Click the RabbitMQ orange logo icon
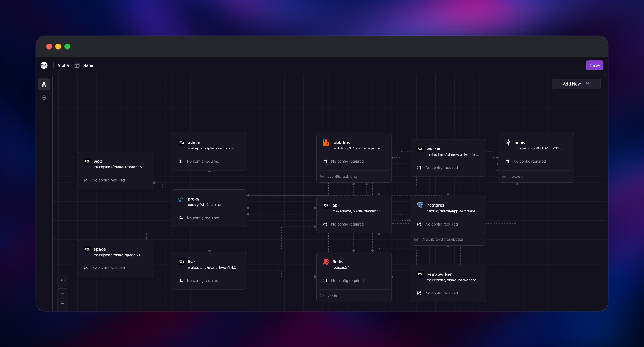 [x=326, y=142]
